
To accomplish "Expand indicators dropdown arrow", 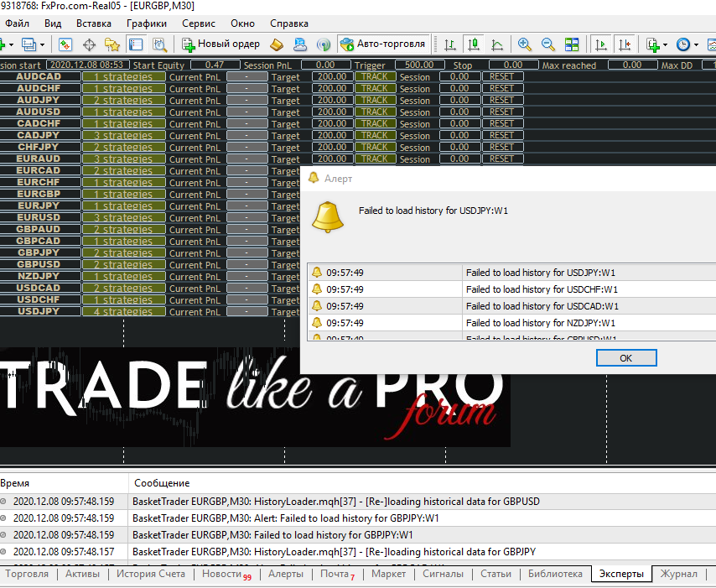I will tap(666, 44).
